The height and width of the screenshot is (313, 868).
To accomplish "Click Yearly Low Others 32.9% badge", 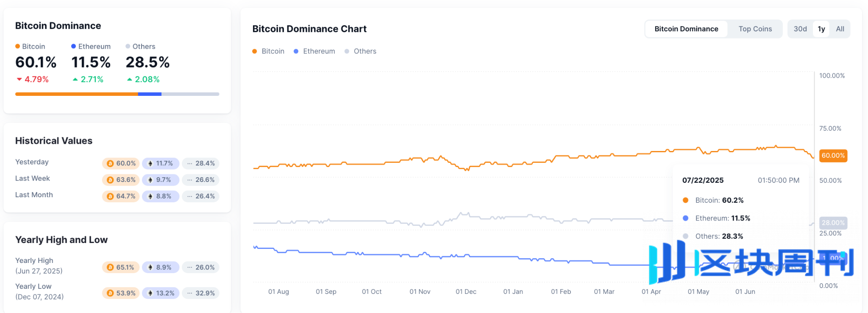I will coord(200,293).
